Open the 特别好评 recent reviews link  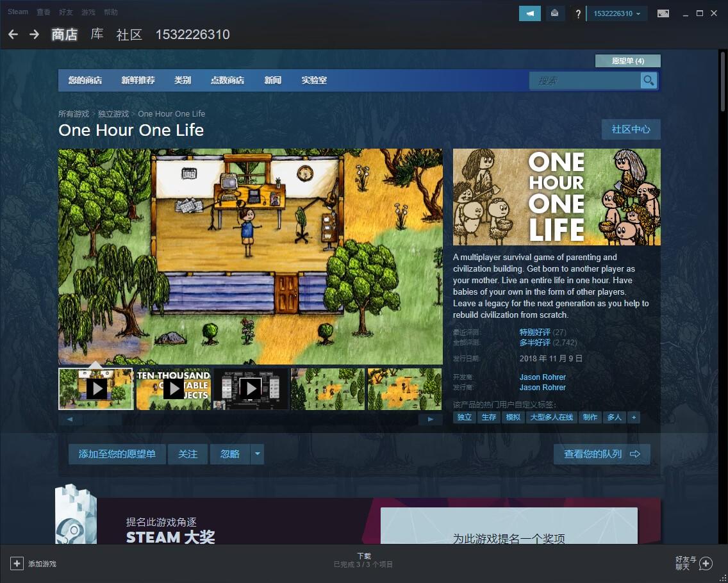(x=535, y=333)
